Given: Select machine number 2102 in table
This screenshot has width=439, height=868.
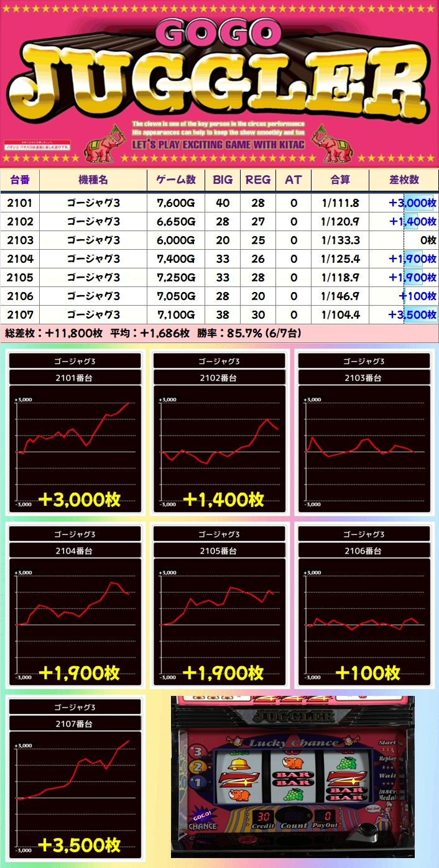Looking at the screenshot, I should click(21, 222).
